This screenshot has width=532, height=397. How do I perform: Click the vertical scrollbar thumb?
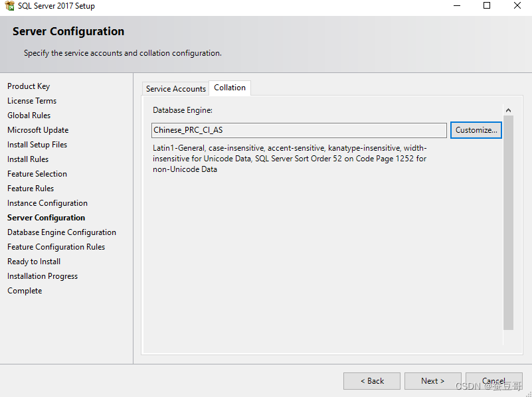(x=508, y=222)
